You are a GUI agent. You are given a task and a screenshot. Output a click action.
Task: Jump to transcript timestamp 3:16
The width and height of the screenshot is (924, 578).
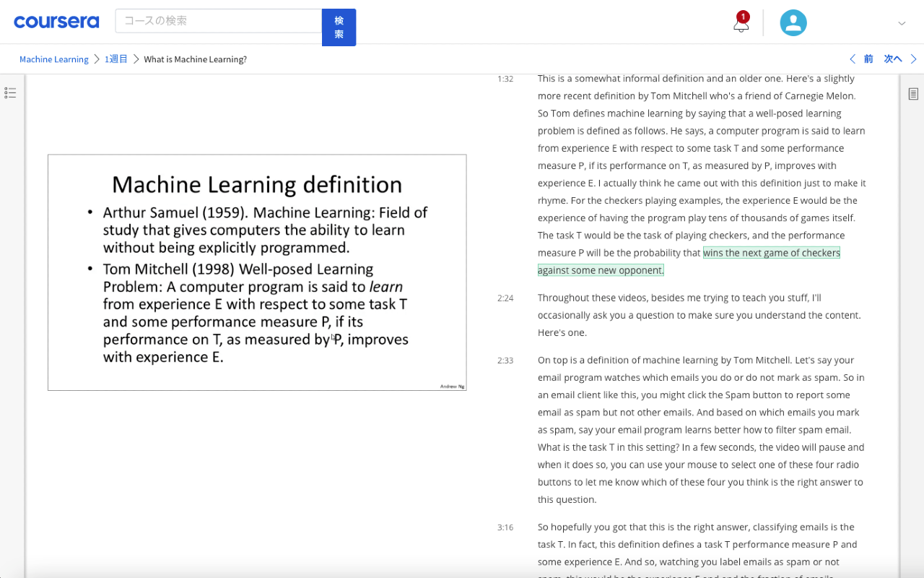505,527
